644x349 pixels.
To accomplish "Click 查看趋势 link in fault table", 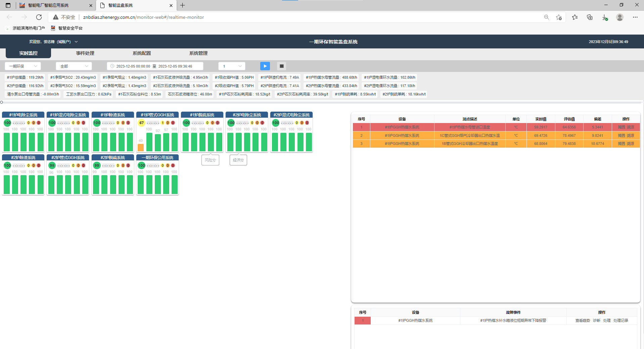I will coord(582,320).
